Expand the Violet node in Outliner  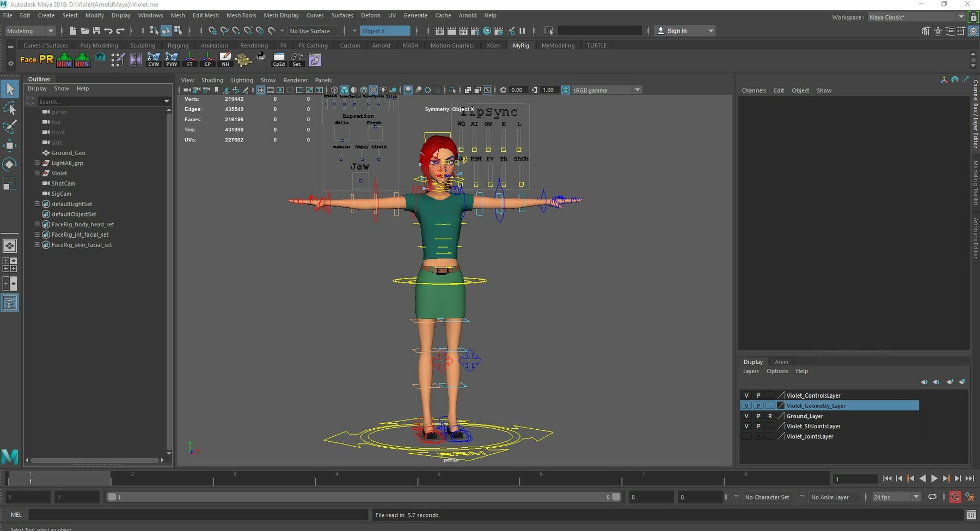37,173
